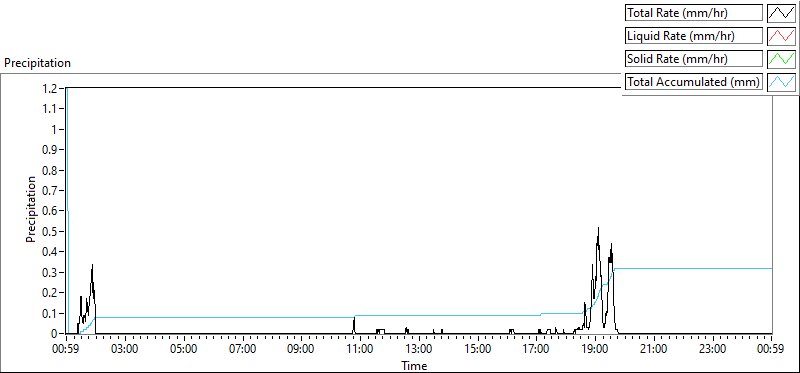
Task: Click the 21:00 time tick label
Action: [654, 349]
